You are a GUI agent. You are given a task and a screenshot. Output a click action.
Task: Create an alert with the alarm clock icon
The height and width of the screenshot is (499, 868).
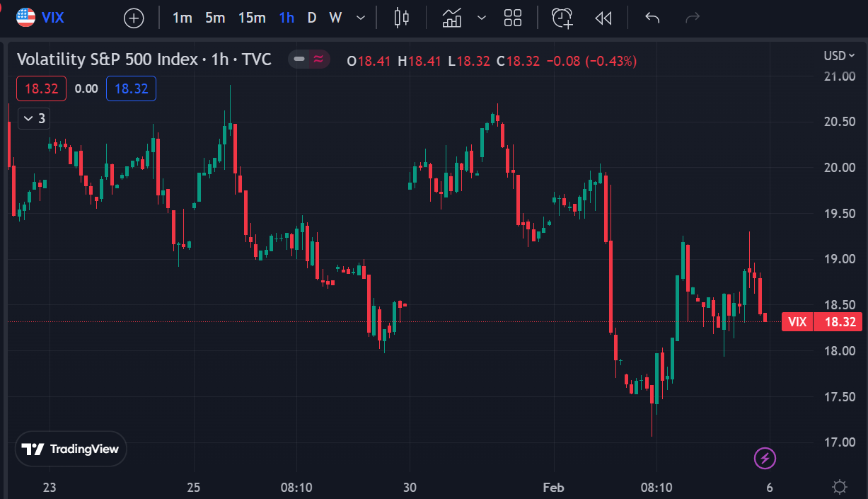[562, 18]
